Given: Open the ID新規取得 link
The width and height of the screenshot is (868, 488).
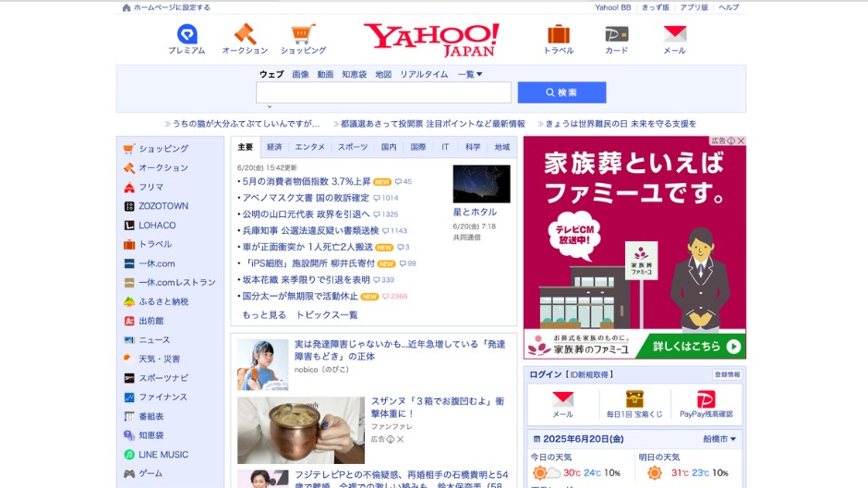Looking at the screenshot, I should [x=589, y=375].
